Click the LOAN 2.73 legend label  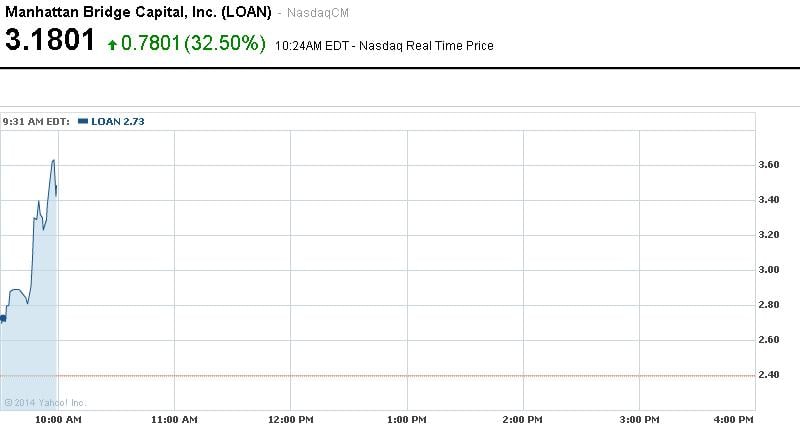coord(118,121)
